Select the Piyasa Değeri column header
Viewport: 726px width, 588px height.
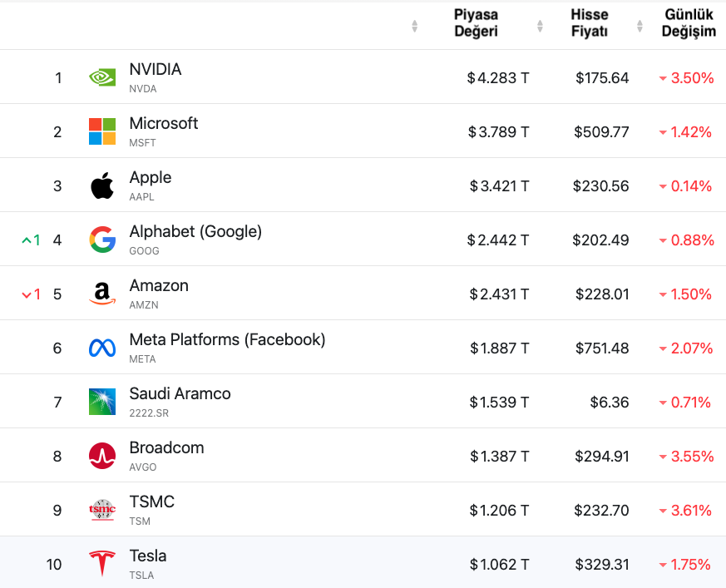click(x=476, y=22)
